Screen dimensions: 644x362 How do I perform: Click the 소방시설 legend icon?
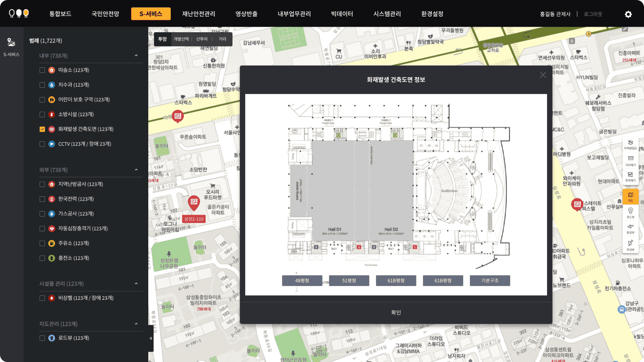[52, 114]
